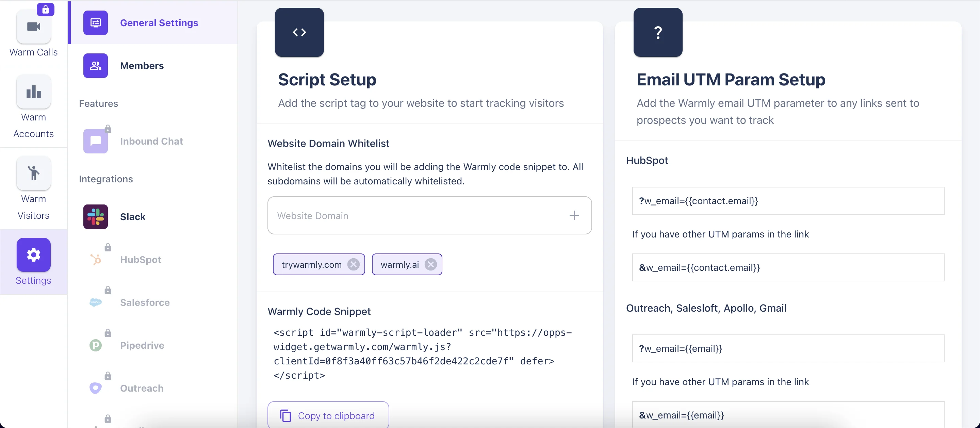The image size is (980, 428).
Task: Click the Pipedrive logo icon
Action: [96, 345]
